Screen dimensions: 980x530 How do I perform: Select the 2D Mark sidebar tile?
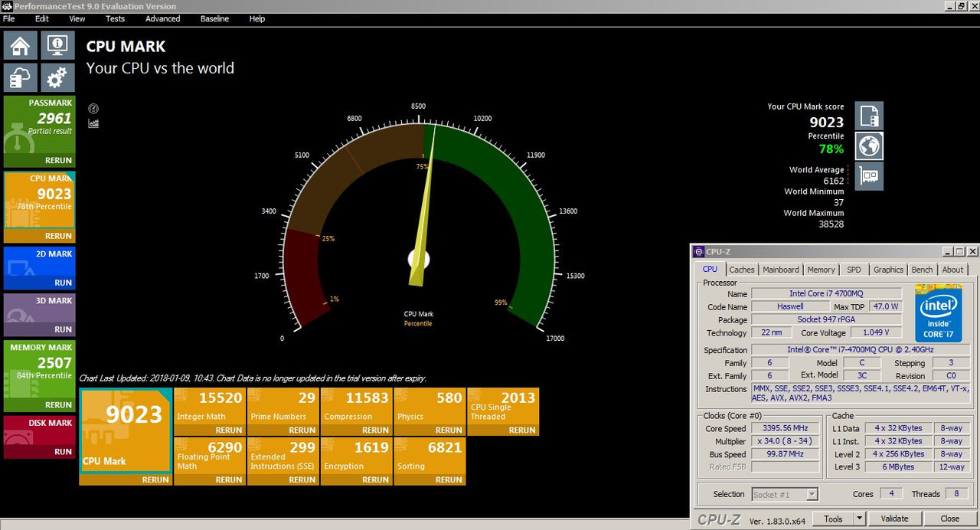tap(39, 261)
